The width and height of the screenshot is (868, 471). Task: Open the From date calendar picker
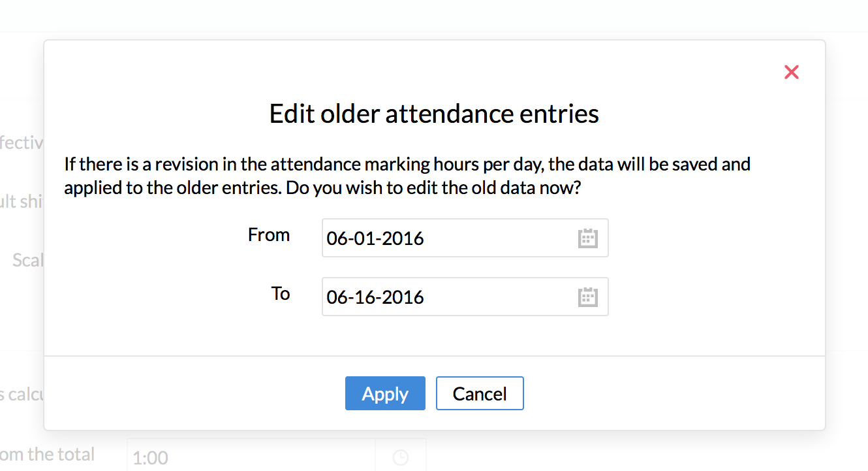tap(587, 238)
